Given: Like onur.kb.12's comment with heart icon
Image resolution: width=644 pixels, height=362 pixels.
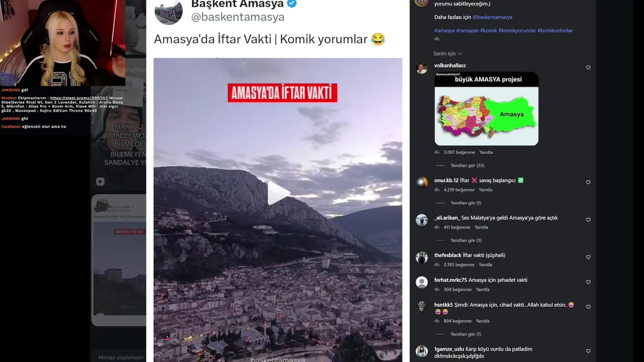Looking at the screenshot, I should pos(588,183).
